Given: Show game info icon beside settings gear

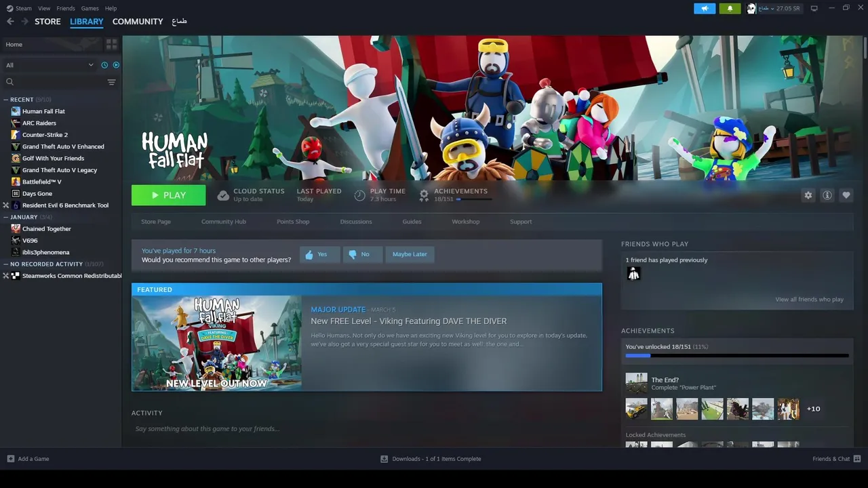Looking at the screenshot, I should [827, 195].
